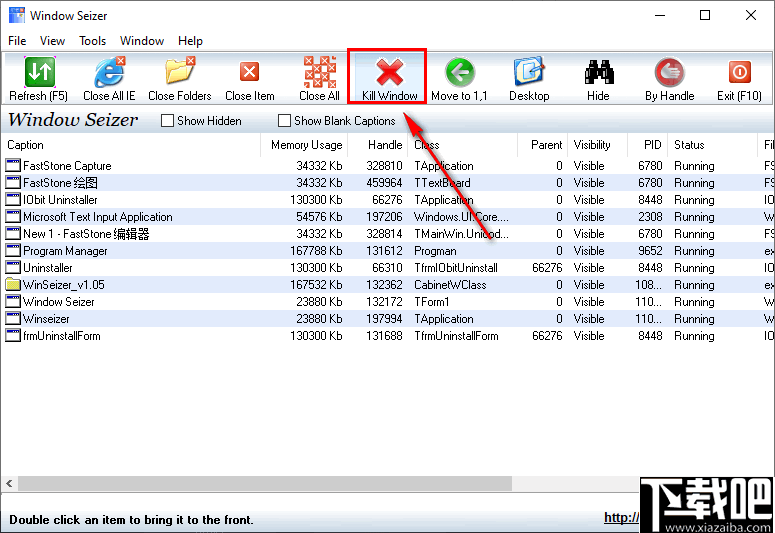The width and height of the screenshot is (775, 533).
Task: Open the View menu
Action: click(x=52, y=41)
